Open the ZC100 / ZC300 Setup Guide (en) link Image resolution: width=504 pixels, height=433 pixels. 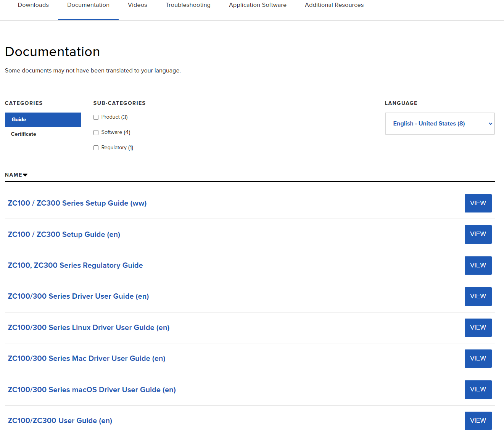(x=64, y=235)
